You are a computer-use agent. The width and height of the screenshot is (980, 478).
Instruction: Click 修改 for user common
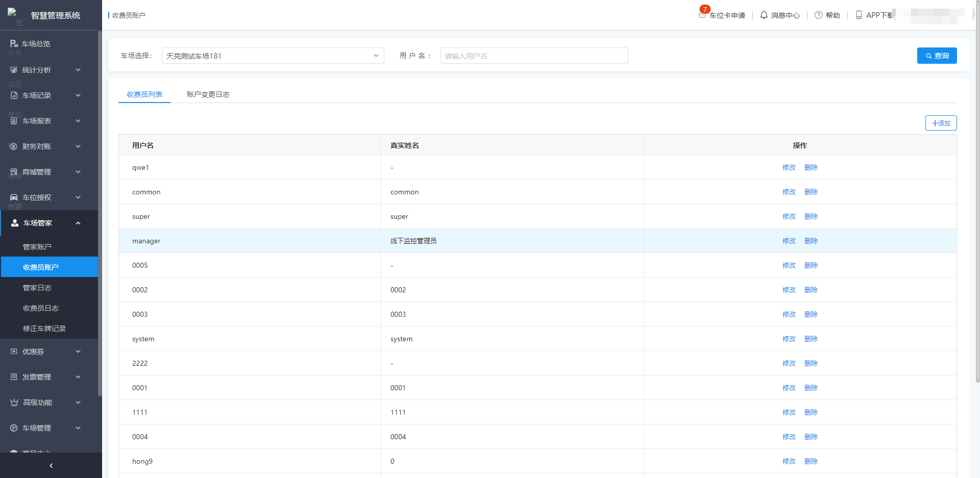pyautogui.click(x=789, y=192)
